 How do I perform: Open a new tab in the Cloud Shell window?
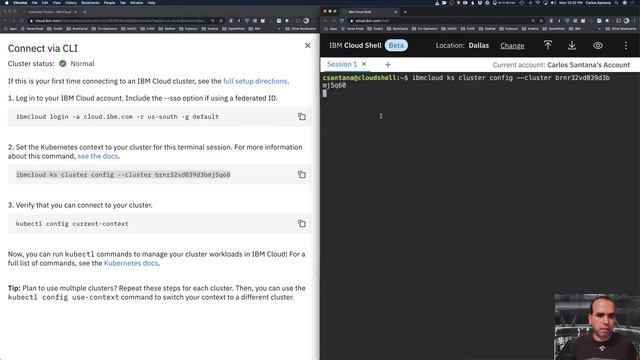pyautogui.click(x=405, y=12)
